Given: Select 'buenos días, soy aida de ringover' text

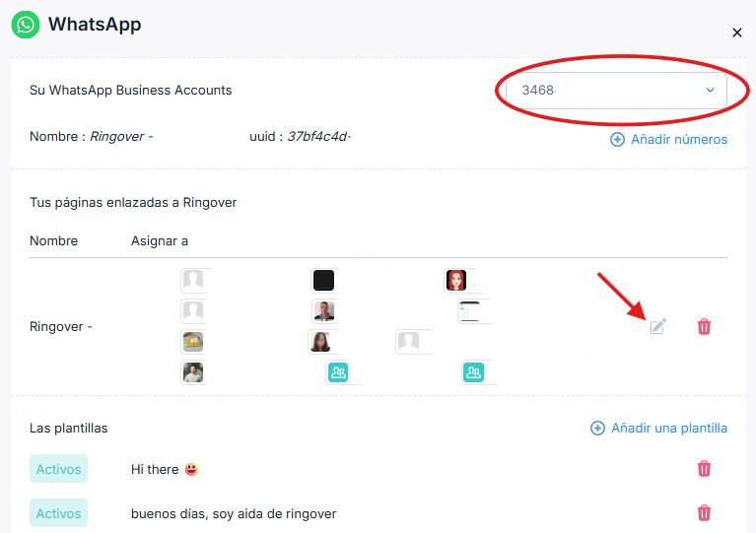Looking at the screenshot, I should (234, 513).
